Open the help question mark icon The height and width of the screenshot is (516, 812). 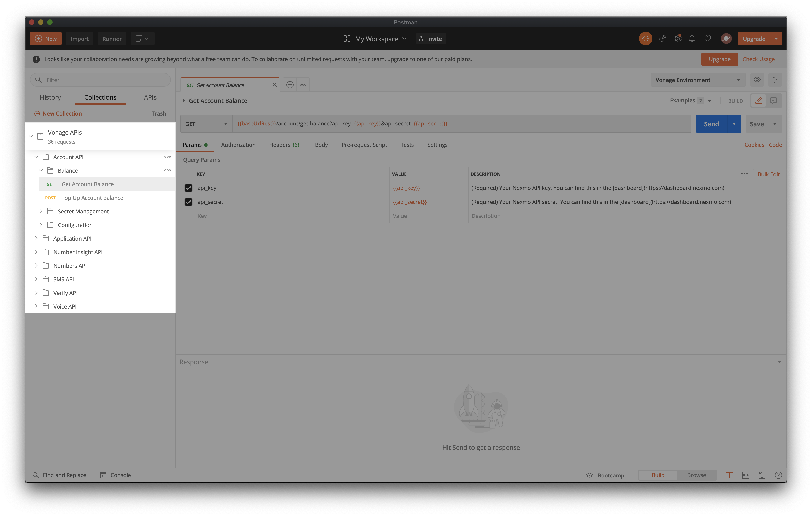[x=778, y=475]
